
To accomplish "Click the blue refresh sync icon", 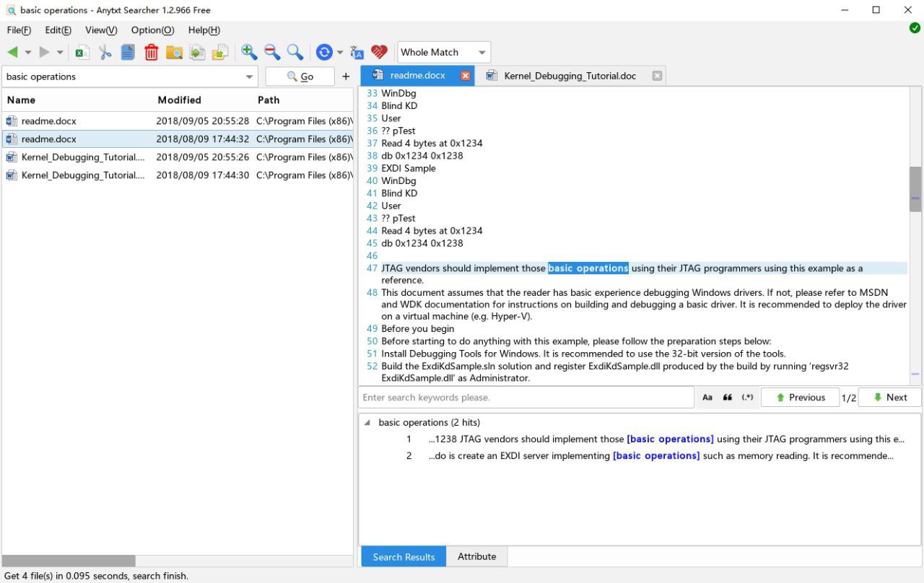I will (x=323, y=51).
